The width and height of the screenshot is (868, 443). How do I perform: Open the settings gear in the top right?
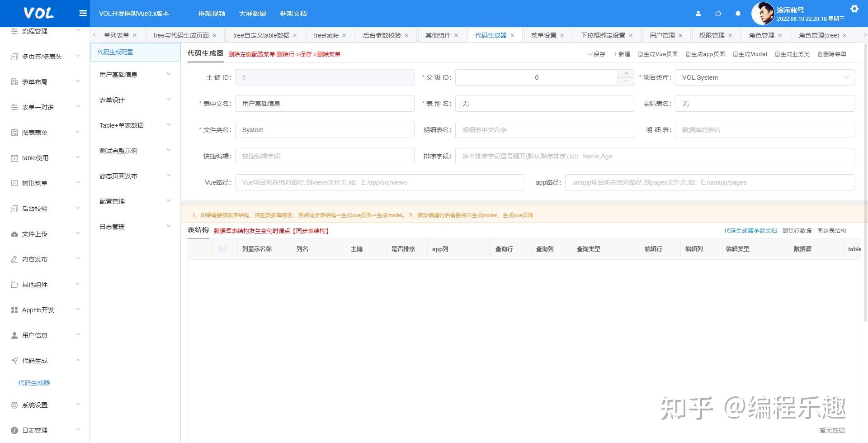click(854, 9)
